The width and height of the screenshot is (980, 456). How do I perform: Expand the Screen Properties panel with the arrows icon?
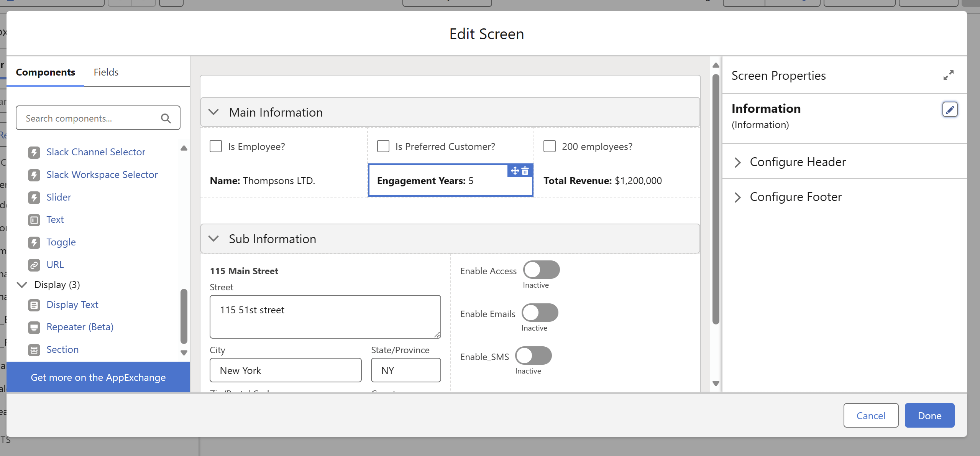[x=949, y=75]
